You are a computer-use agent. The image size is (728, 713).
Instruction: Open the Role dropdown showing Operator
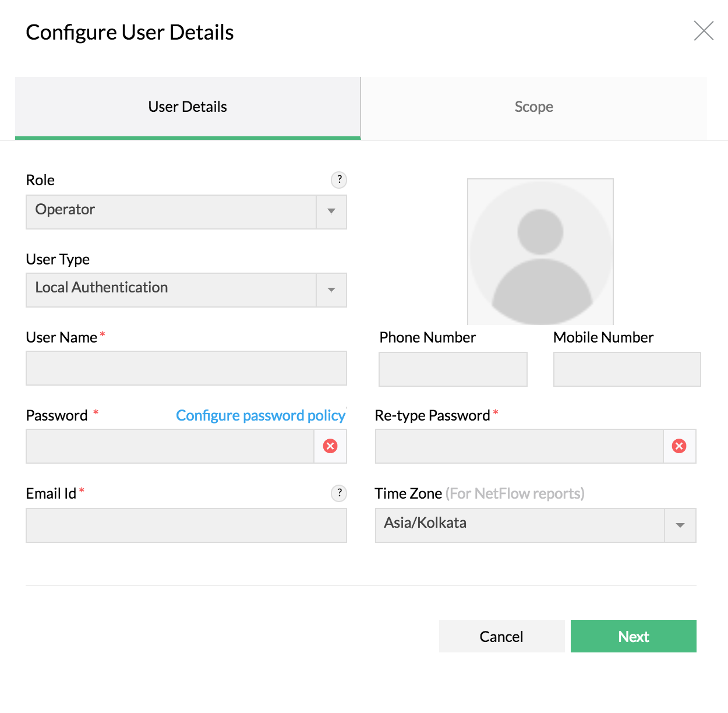[331, 212]
